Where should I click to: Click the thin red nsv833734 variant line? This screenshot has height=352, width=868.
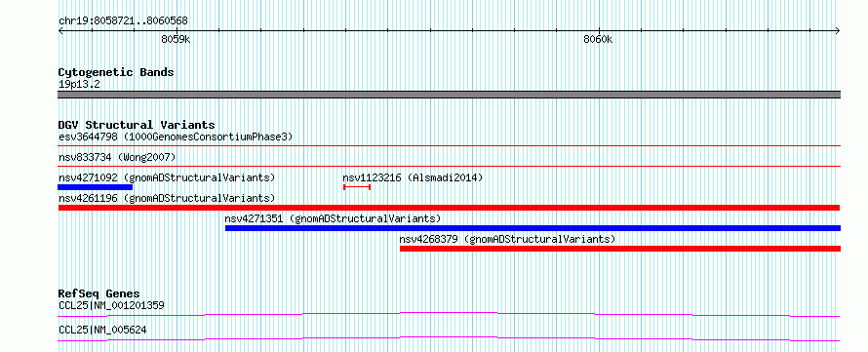click(x=449, y=166)
